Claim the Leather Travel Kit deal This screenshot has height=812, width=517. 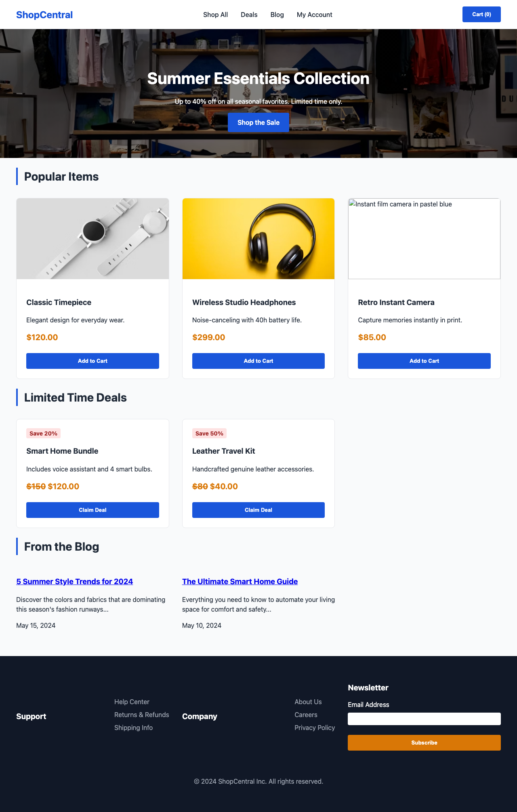point(258,510)
